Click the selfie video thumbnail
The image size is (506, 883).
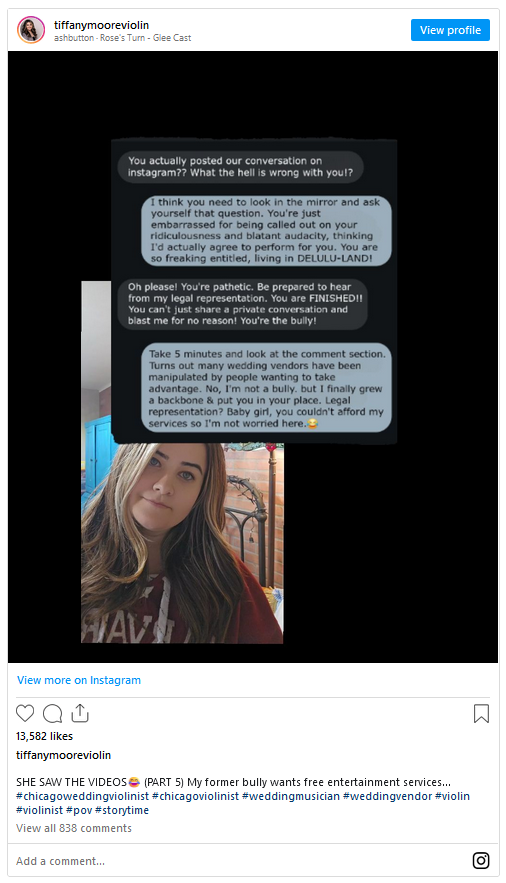(182, 543)
